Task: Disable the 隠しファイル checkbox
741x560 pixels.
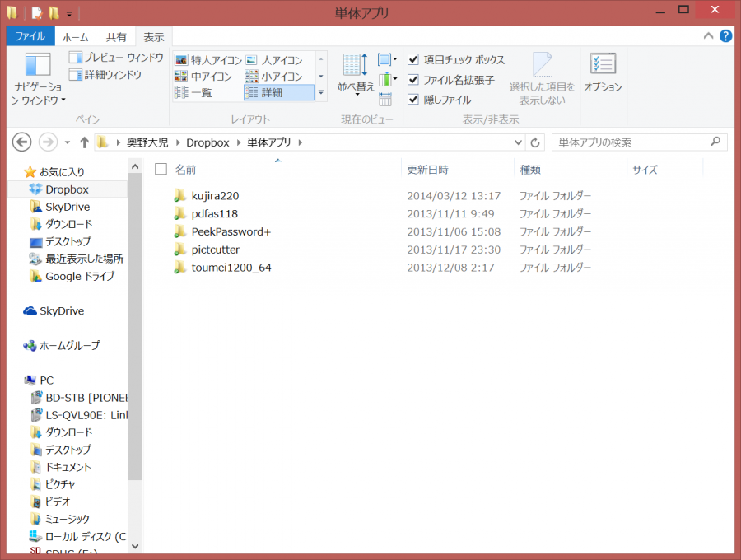Action: point(414,100)
